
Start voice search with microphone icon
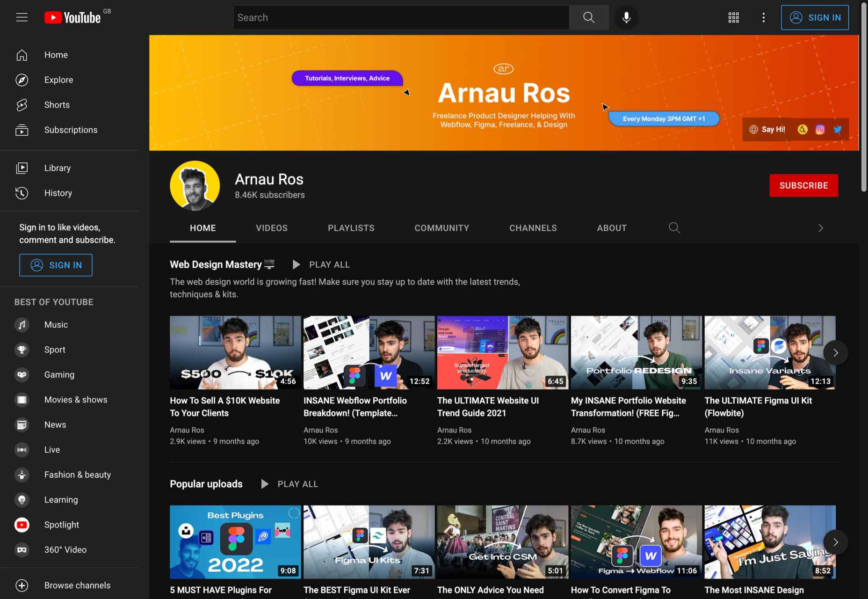(626, 17)
